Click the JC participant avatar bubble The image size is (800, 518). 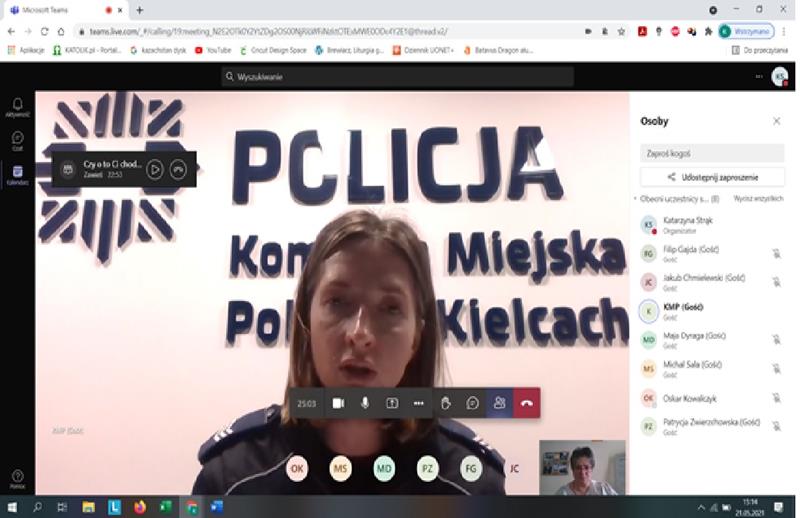pyautogui.click(x=514, y=468)
